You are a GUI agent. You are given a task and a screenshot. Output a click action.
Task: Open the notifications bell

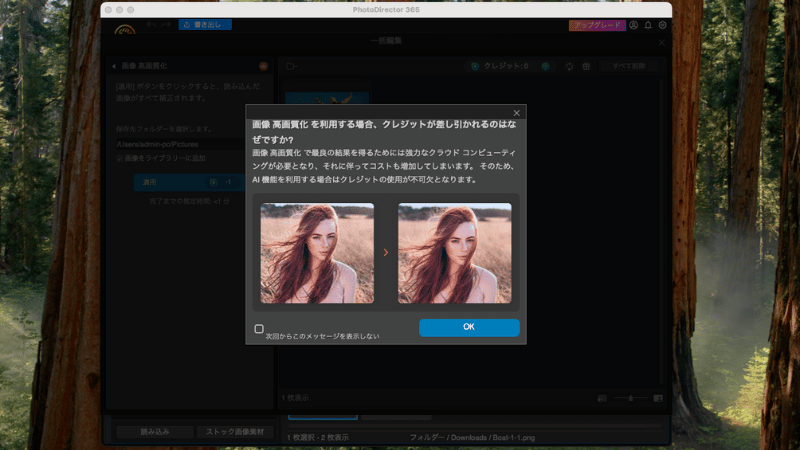tap(648, 25)
